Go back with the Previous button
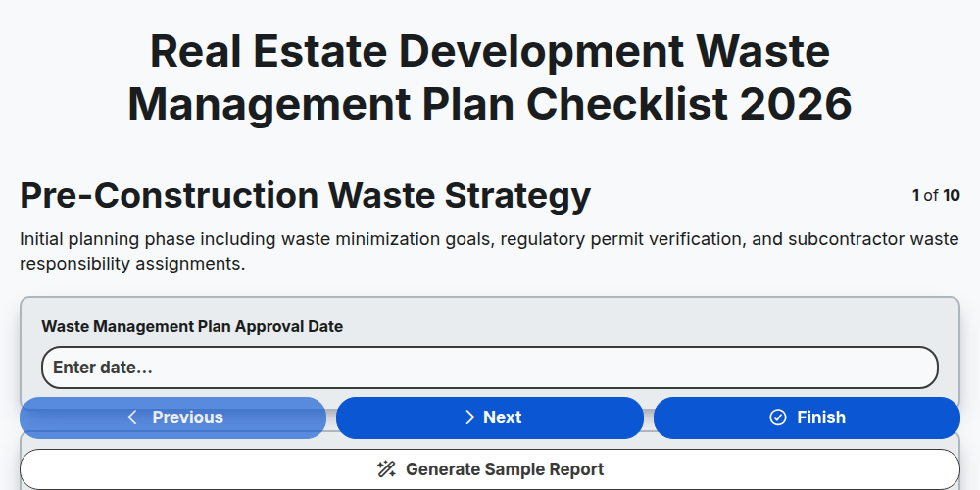Screen dimensions: 980x490 pos(173,417)
